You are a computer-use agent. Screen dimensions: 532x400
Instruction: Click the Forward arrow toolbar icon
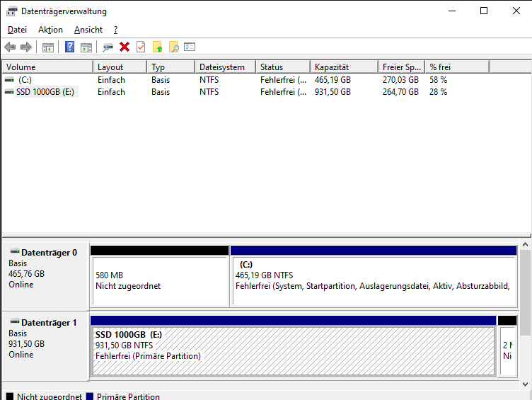coord(25,47)
